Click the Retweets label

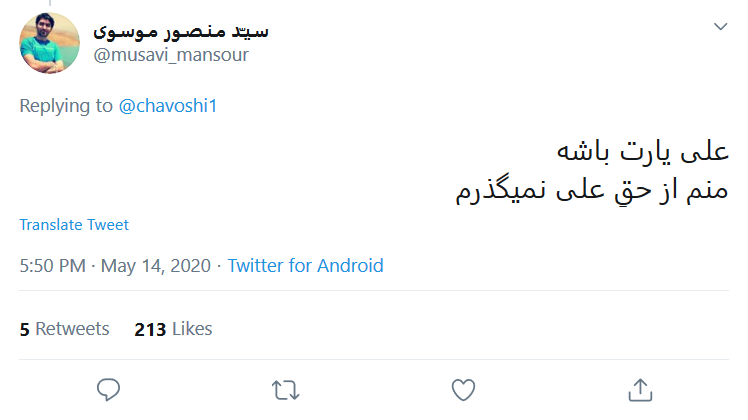click(x=71, y=329)
